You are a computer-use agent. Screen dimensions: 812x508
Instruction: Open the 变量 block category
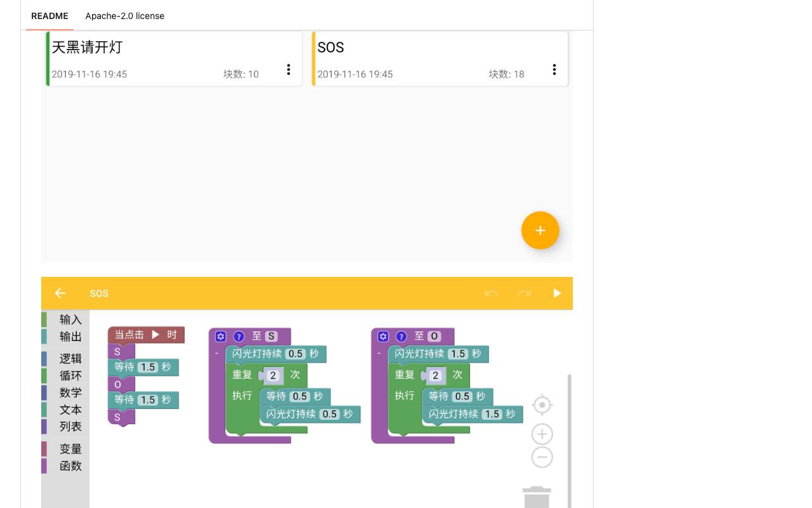point(65,449)
